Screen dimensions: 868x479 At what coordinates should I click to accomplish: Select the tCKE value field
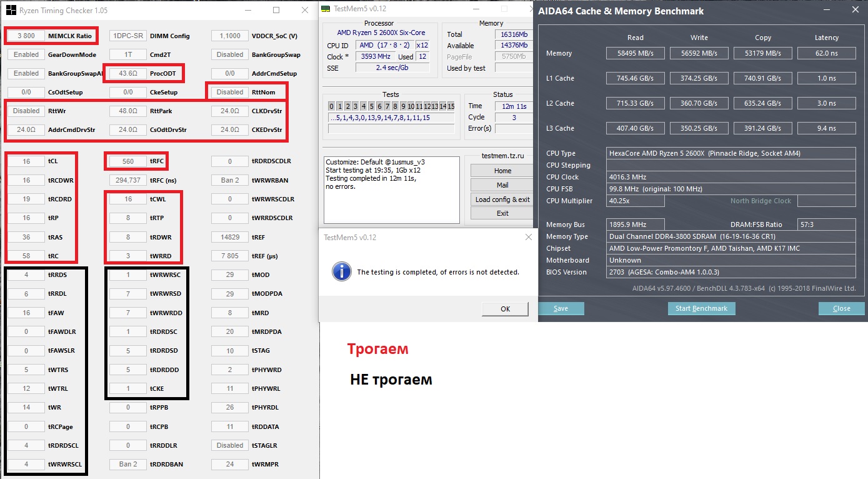(x=128, y=388)
